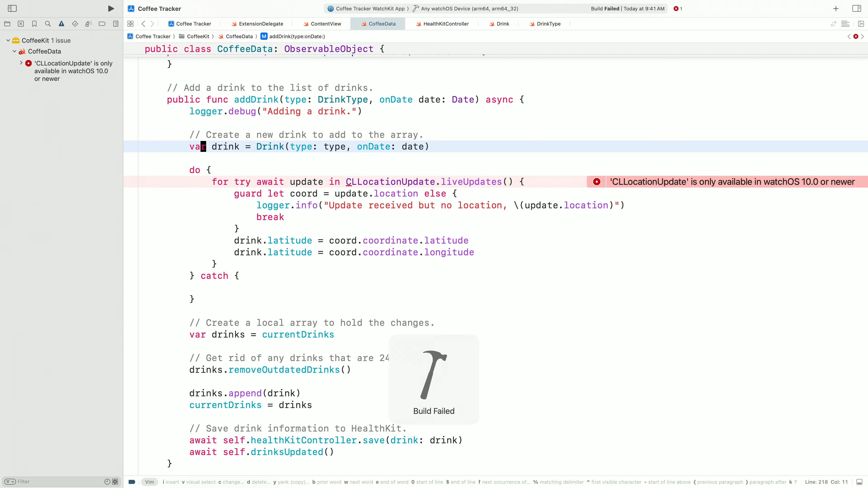Toggle the right inspector panel
Viewport: 868px width, 488px height.
click(856, 9)
